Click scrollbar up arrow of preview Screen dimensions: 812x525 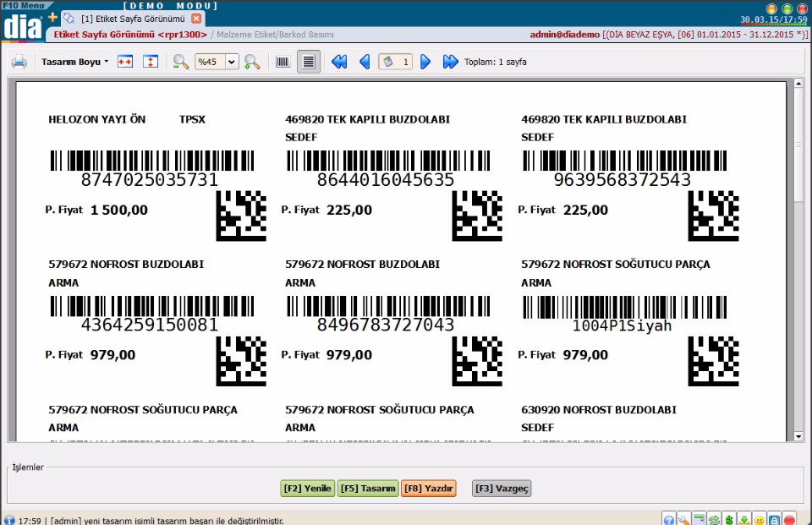tap(798, 83)
